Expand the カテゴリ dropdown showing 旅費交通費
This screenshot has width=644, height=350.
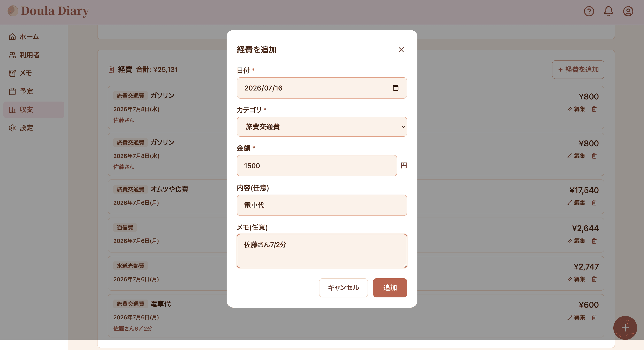pyautogui.click(x=322, y=127)
